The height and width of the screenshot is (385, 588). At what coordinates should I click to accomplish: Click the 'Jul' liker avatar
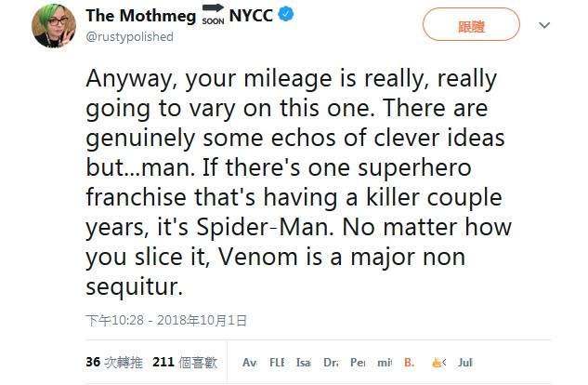point(465,362)
